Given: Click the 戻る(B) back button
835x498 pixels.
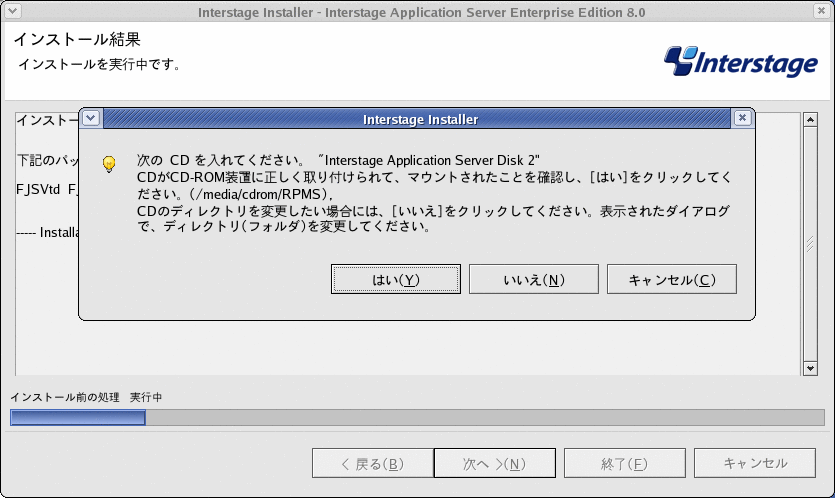Looking at the screenshot, I should pos(372,463).
